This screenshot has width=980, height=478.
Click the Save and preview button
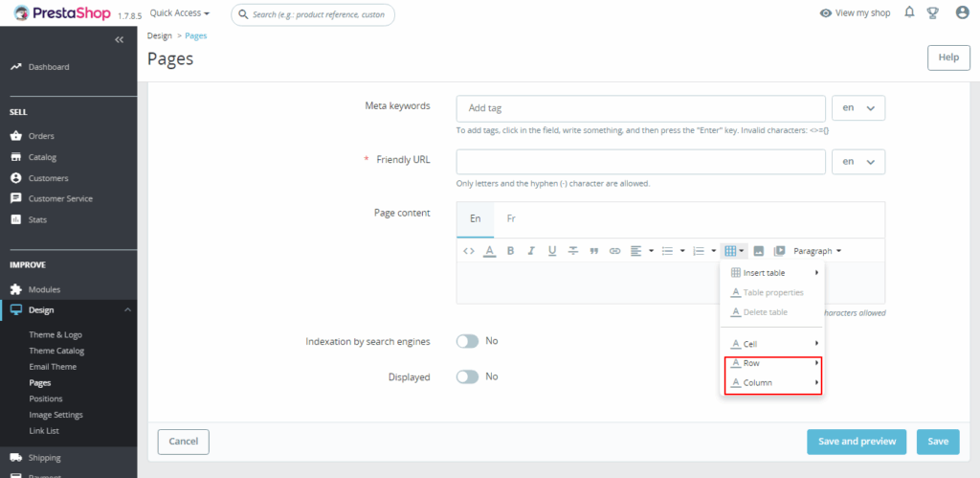857,442
